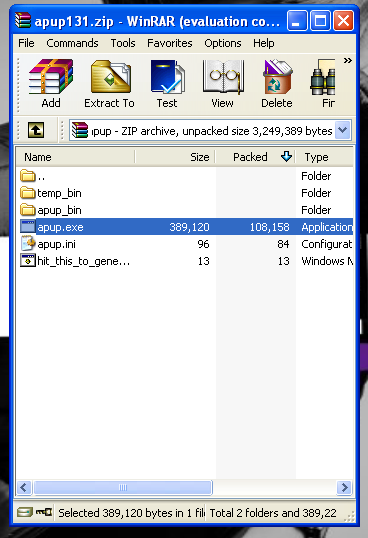
Task: Click the hit_this_to_gene batch file icon
Action: (x=28, y=261)
